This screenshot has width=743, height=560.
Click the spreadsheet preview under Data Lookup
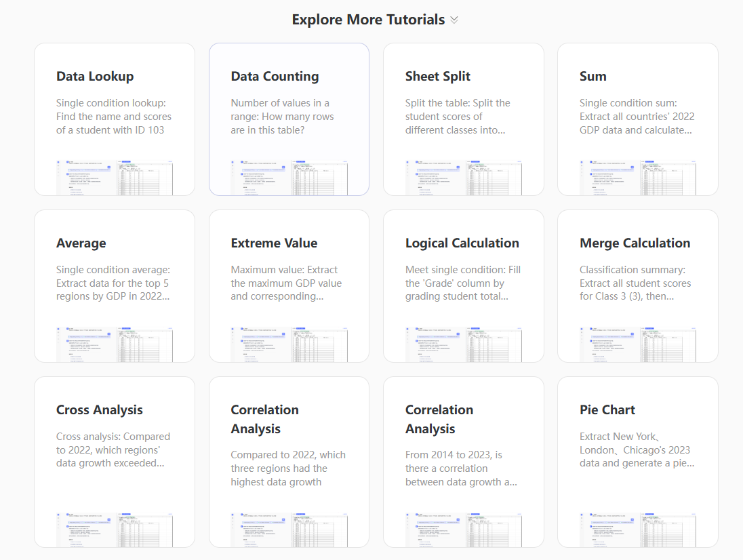click(114, 178)
